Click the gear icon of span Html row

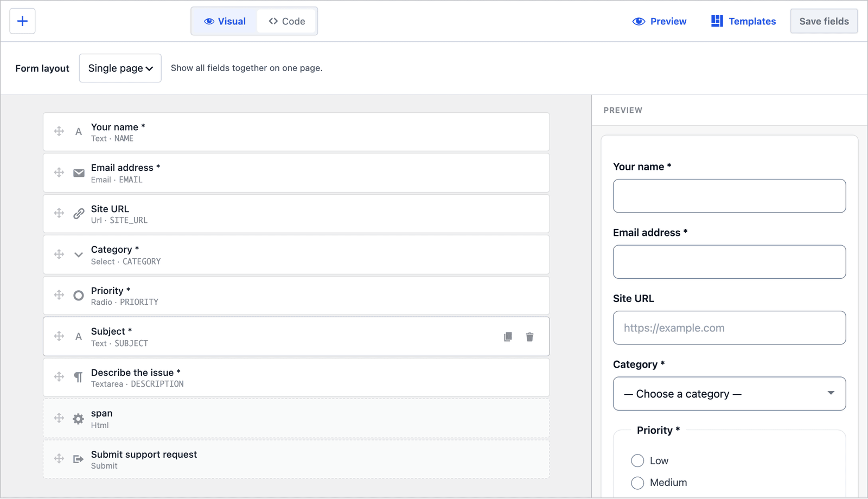pyautogui.click(x=79, y=419)
